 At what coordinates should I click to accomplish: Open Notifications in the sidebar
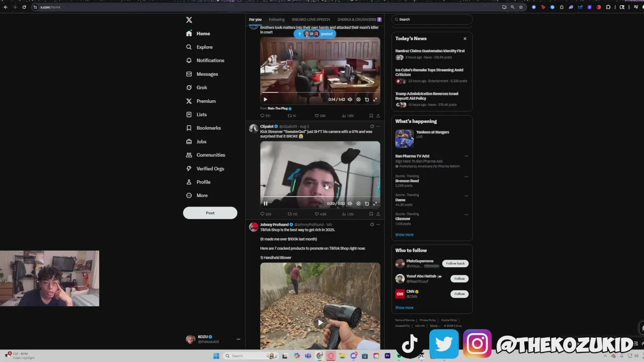[205, 60]
